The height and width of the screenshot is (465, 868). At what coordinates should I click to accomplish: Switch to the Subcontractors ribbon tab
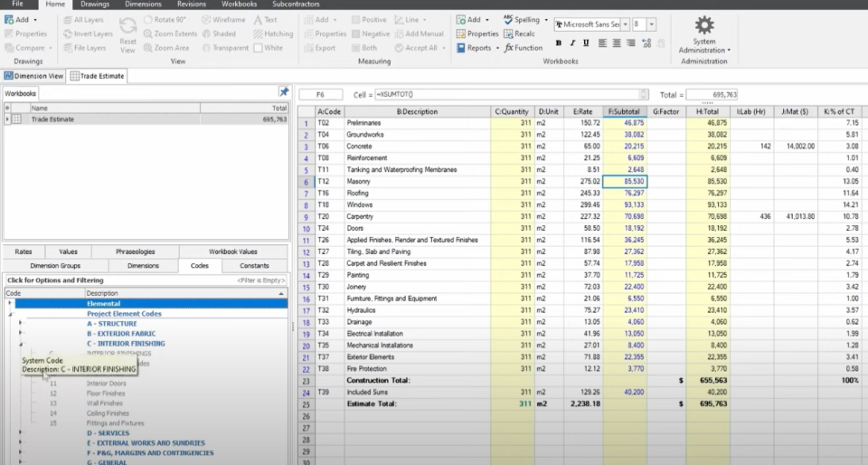296,4
